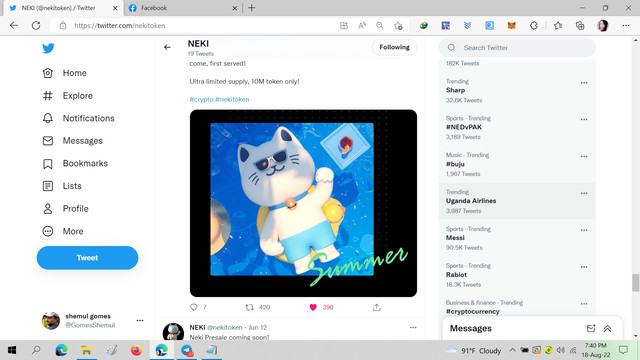The image size is (640, 360).
Task: Open the Favorites list icon
Action: (558, 25)
